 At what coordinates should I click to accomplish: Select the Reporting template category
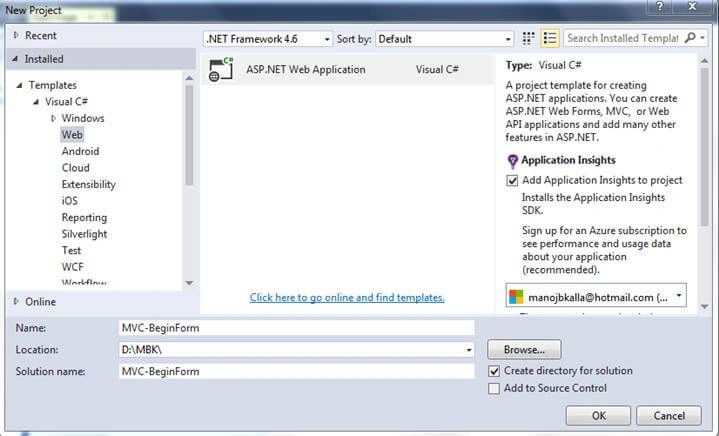(84, 217)
